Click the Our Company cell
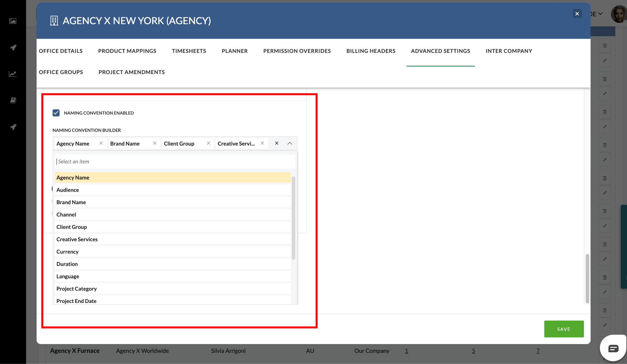 pos(372,351)
